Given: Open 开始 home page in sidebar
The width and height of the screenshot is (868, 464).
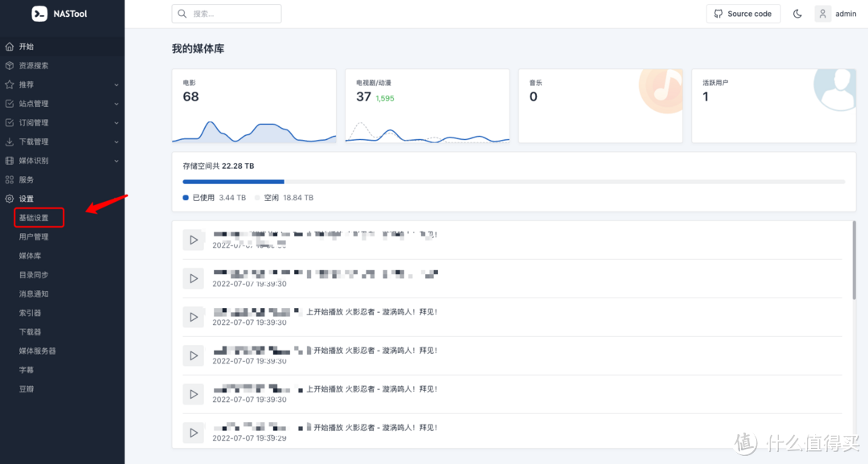Looking at the screenshot, I should pyautogui.click(x=27, y=47).
